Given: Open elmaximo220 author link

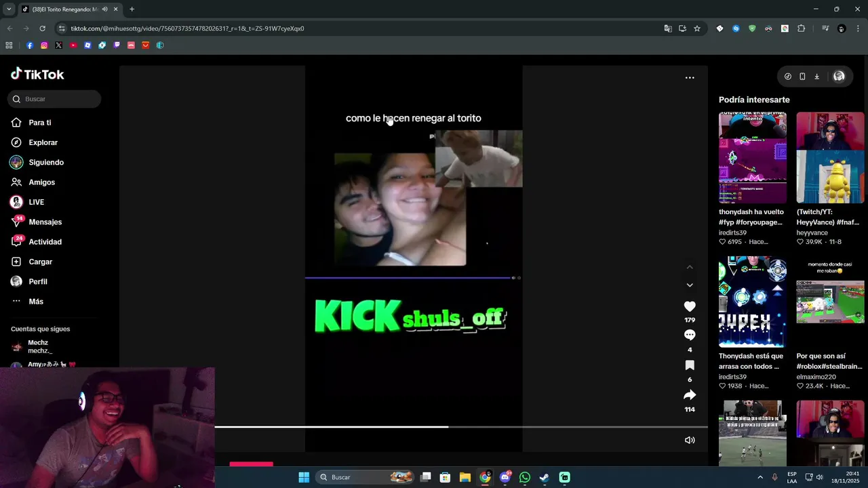Looking at the screenshot, I should 816,377.
